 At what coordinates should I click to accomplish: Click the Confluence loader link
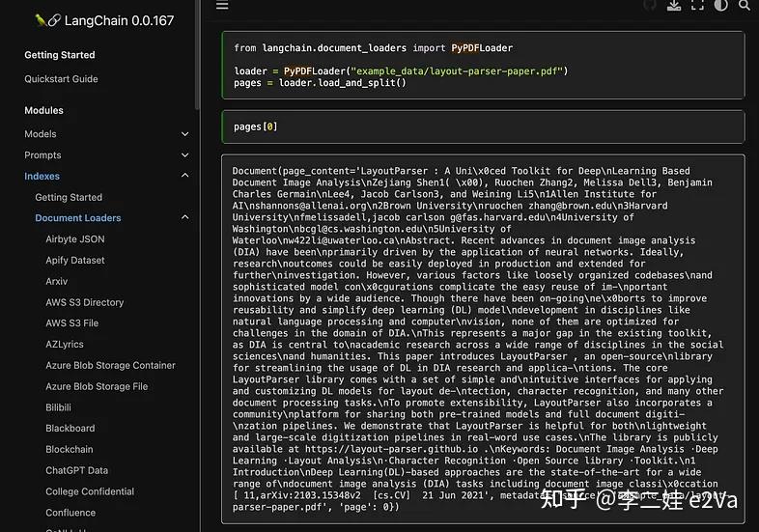[70, 513]
